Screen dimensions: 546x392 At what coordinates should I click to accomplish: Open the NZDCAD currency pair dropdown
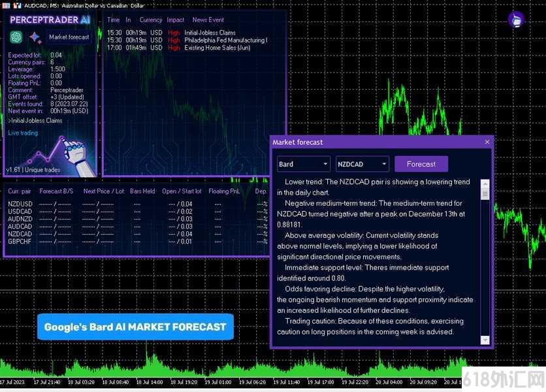[362, 164]
